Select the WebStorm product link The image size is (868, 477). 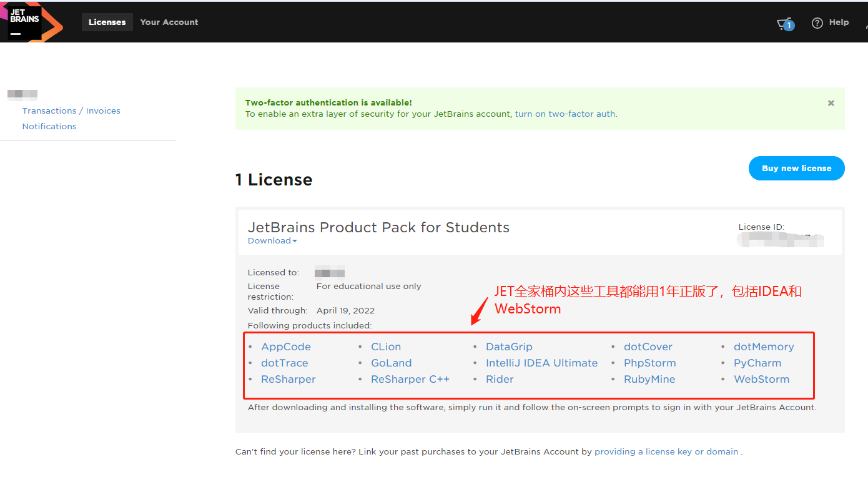pyautogui.click(x=761, y=379)
